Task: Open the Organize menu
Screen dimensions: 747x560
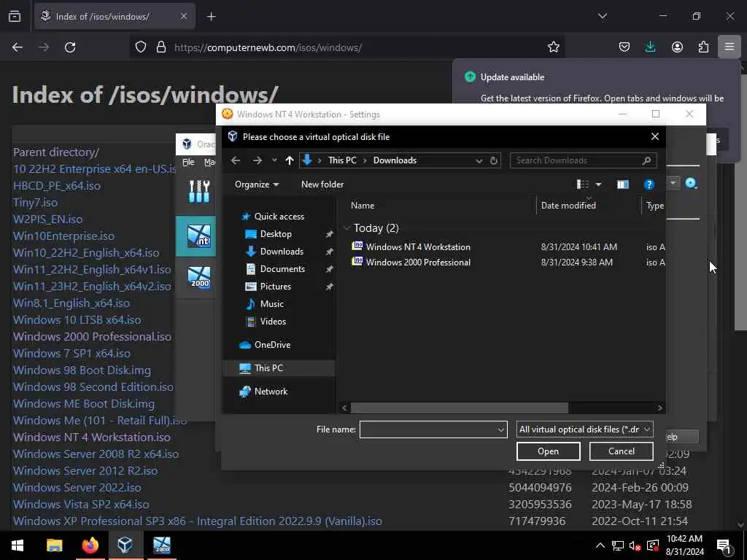Action: 257,184
